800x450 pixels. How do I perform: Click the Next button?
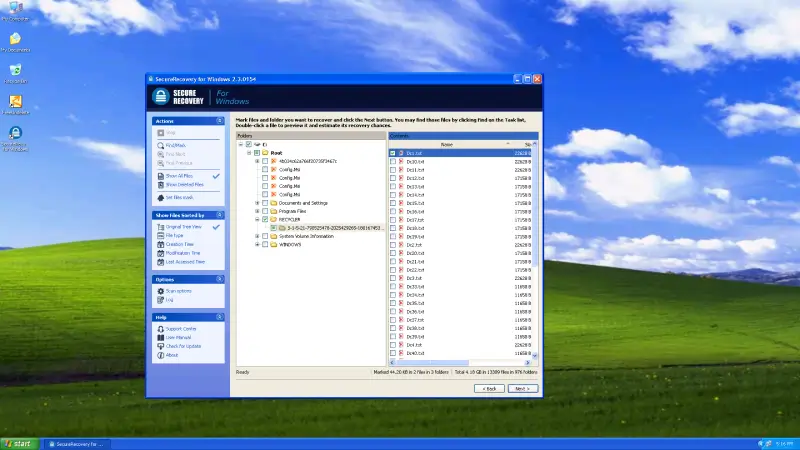pos(522,389)
